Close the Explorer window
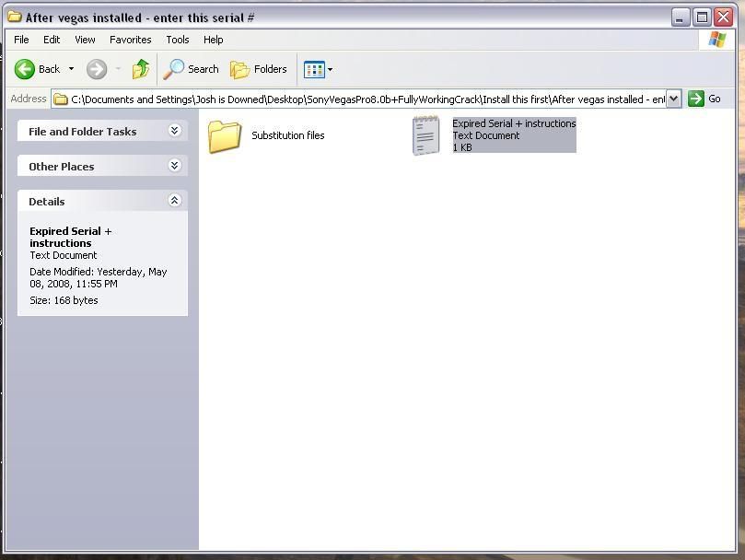The width and height of the screenshot is (745, 560). [x=723, y=17]
